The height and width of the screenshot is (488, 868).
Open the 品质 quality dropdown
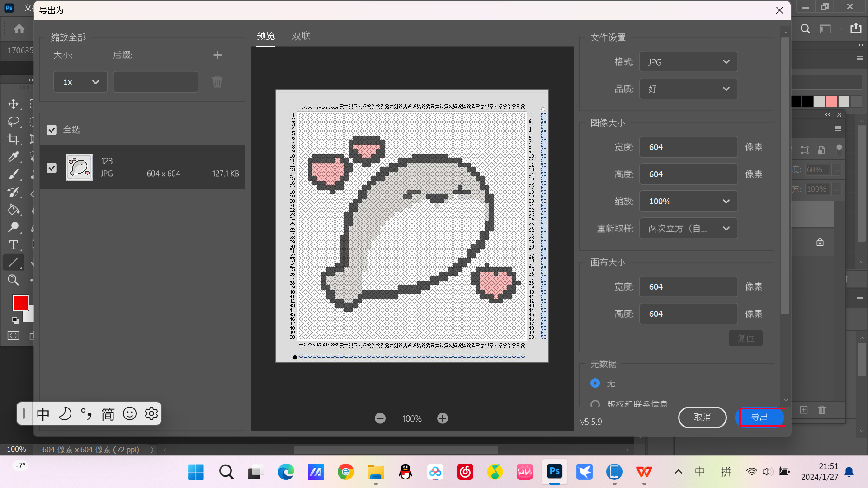(x=689, y=89)
